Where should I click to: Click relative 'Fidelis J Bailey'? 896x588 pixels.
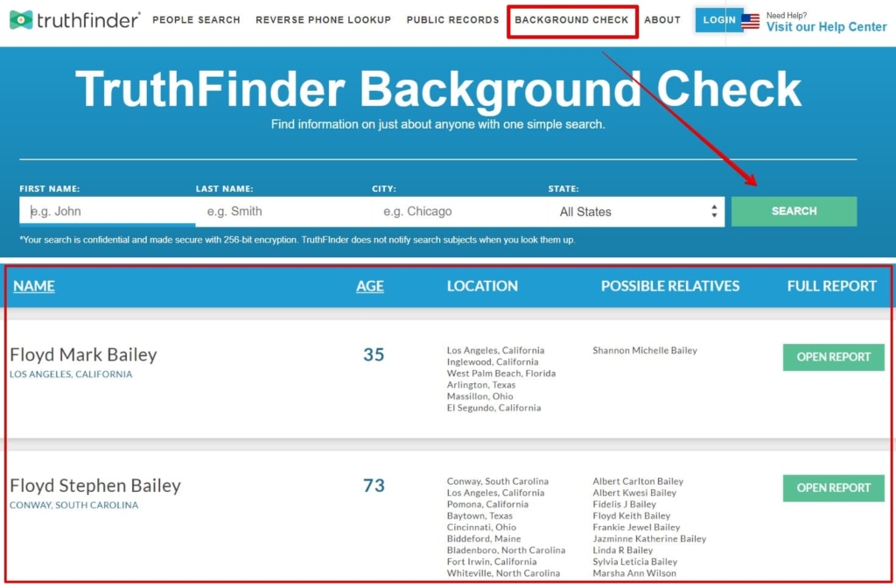(x=624, y=504)
